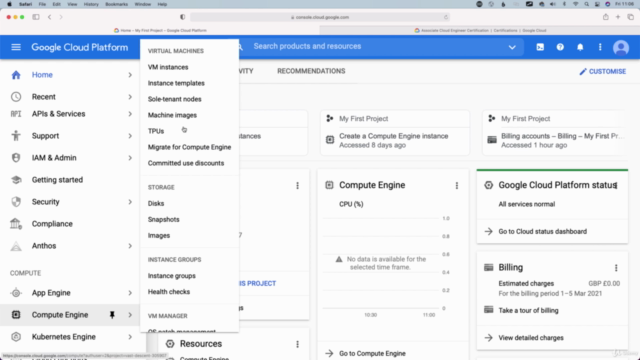Click the Compute Engine chip icon in sidebar
Viewport: 640px width, 360px height.
(x=16, y=315)
